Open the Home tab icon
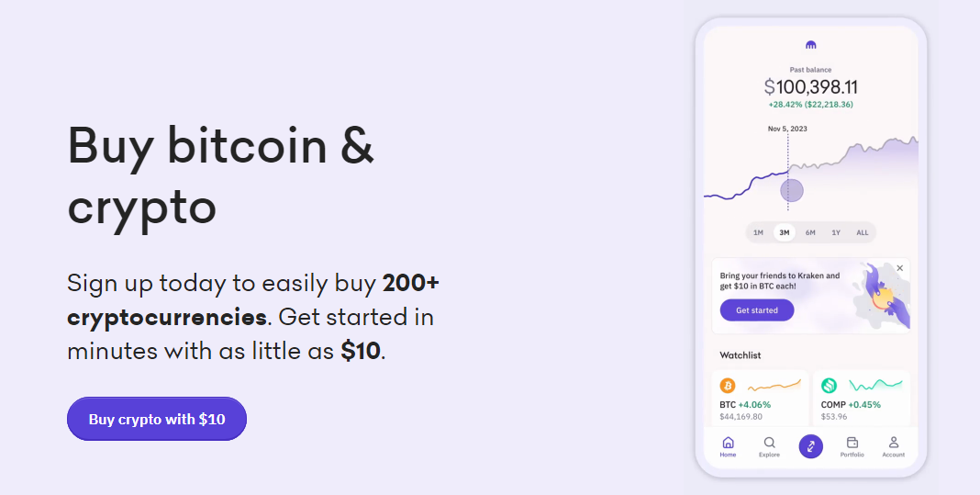 tap(728, 443)
